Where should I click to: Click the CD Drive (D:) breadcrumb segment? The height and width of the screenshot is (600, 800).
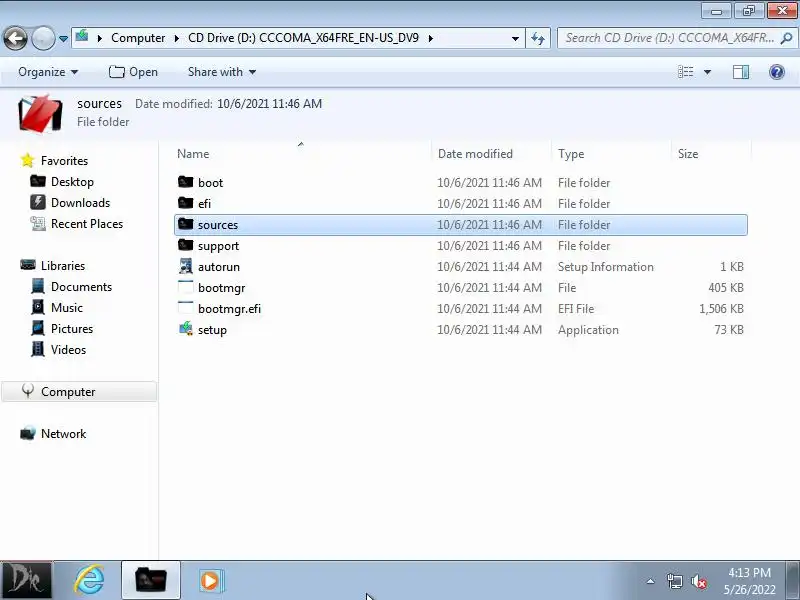coord(303,38)
